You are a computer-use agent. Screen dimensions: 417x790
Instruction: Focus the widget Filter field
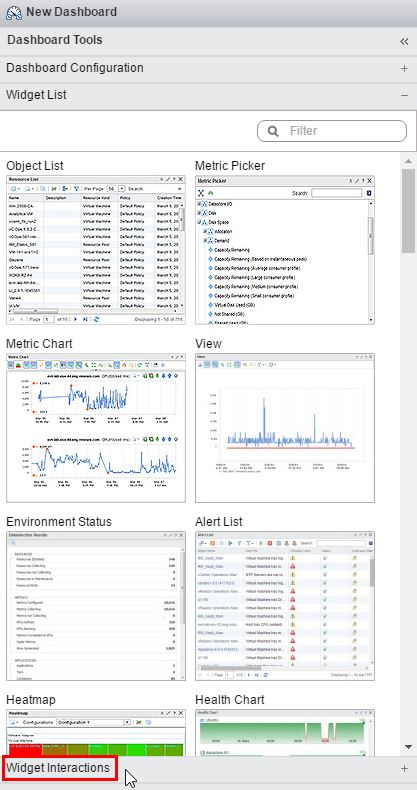coord(332,131)
